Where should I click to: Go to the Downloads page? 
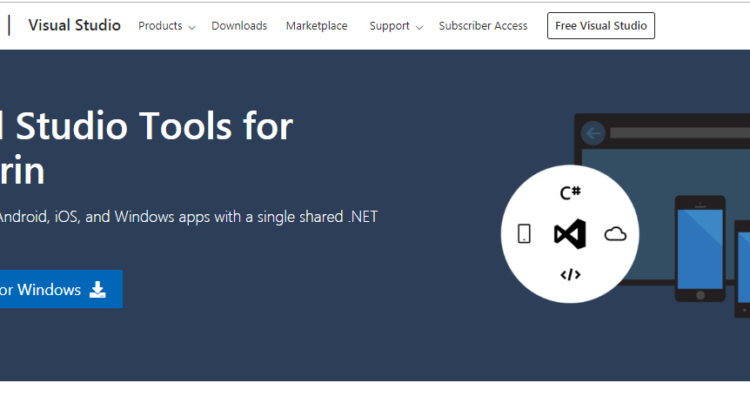pyautogui.click(x=239, y=26)
